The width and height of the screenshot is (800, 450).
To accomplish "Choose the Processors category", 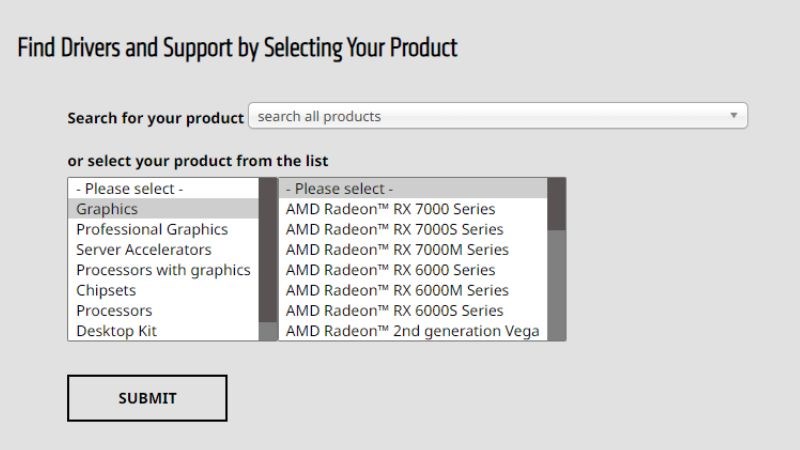I will click(x=114, y=310).
